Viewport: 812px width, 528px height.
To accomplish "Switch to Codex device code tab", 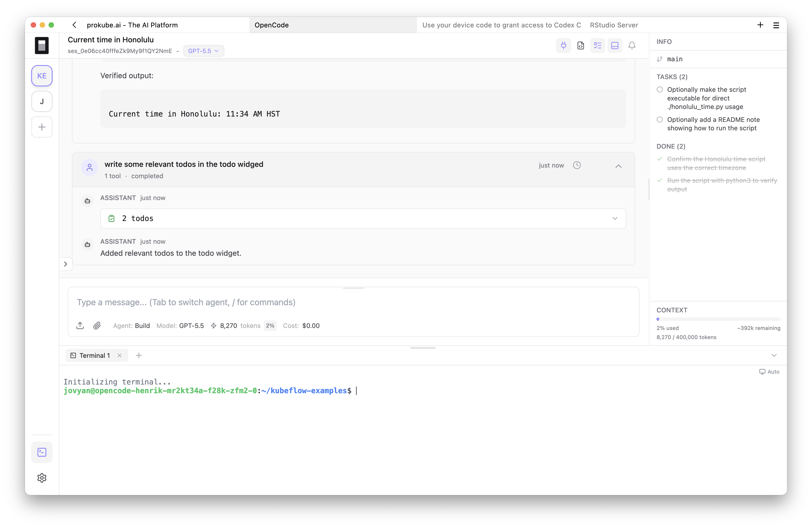I will tap(501, 25).
